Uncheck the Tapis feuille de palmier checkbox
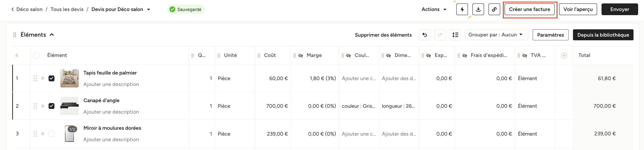This screenshot has width=644, height=150. 52,78
